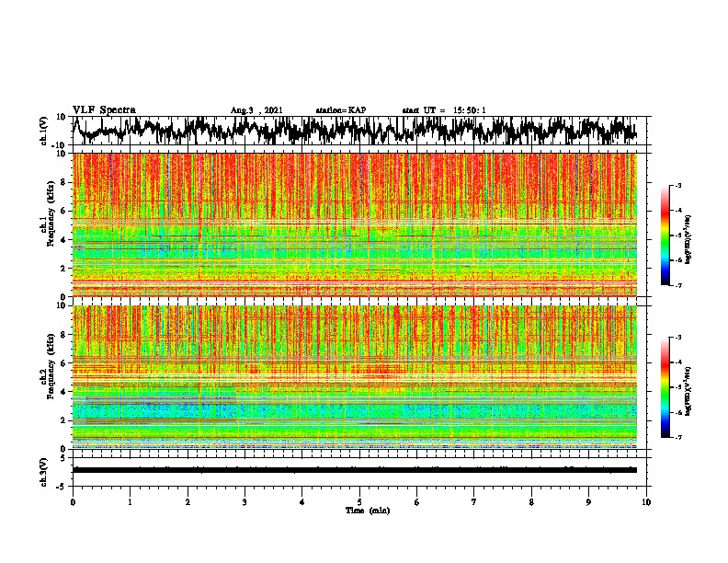
Task: Click the "-3" label on ch.2 color scale
Action: pos(677,337)
